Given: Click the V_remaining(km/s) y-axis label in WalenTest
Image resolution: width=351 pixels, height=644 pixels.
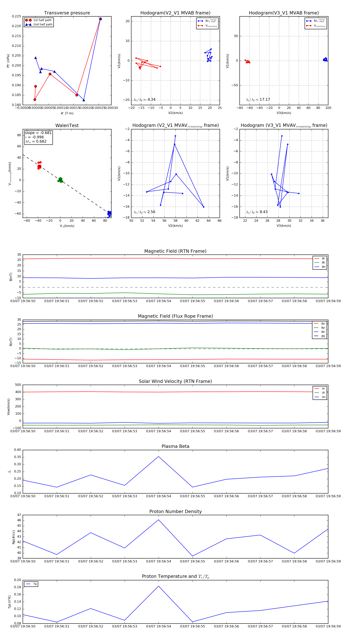Looking at the screenshot, I should 10,173.
